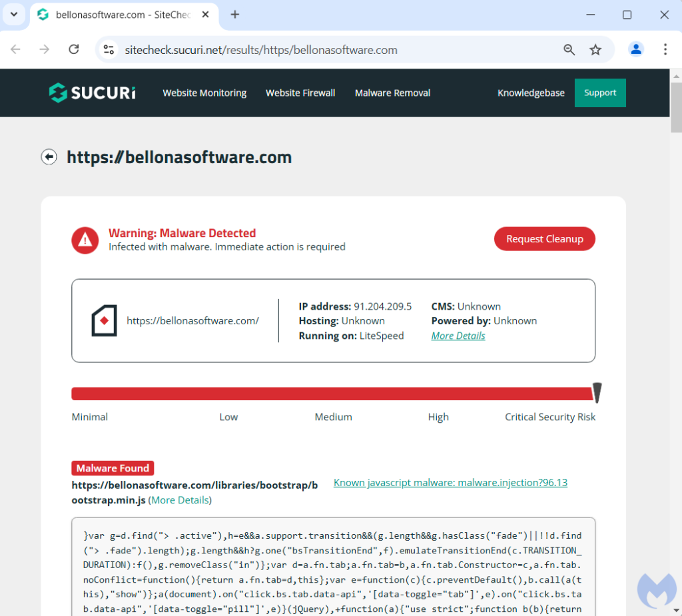Image resolution: width=682 pixels, height=616 pixels.
Task: Open Chrome three-dot menu
Action: click(665, 50)
